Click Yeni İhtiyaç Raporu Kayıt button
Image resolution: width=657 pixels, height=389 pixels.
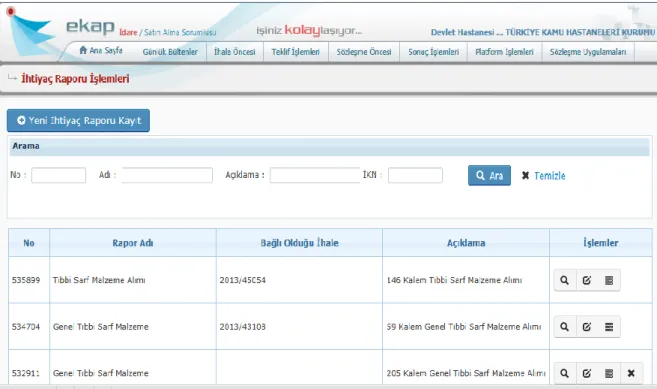78,121
